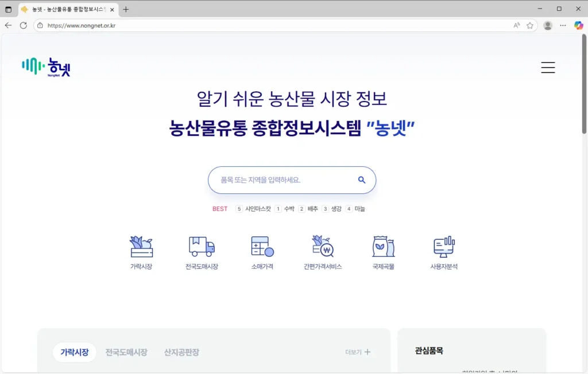Open the Copilot icon
This screenshot has height=374, width=588.
click(578, 25)
